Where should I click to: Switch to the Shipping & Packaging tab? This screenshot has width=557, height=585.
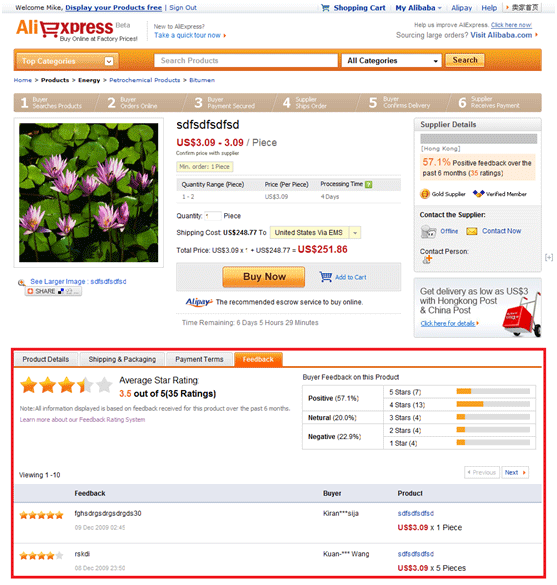click(122, 359)
